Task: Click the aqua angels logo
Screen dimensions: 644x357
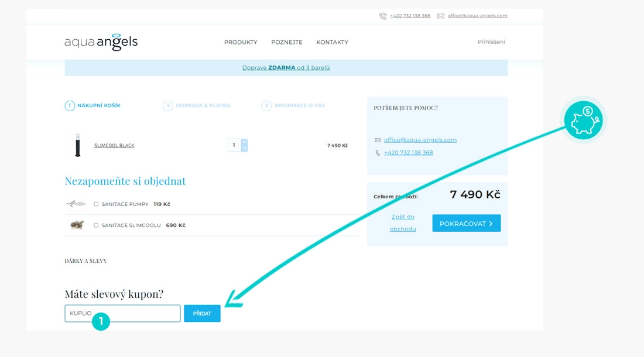Action: click(101, 42)
